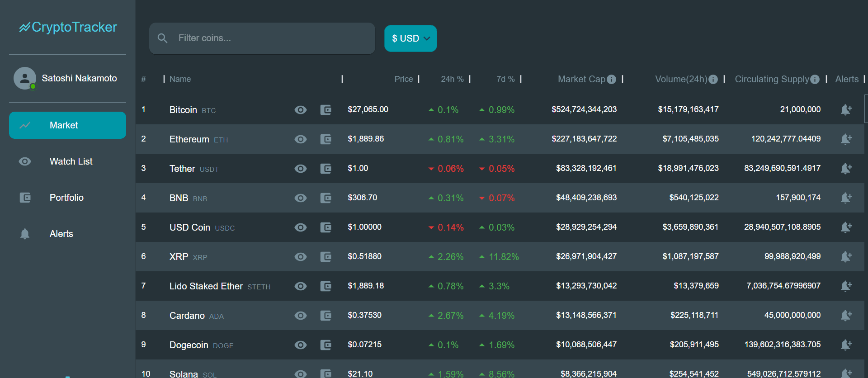Screen dimensions: 868x378
Task: Create a price alert for Dogecoin
Action: [x=846, y=345]
